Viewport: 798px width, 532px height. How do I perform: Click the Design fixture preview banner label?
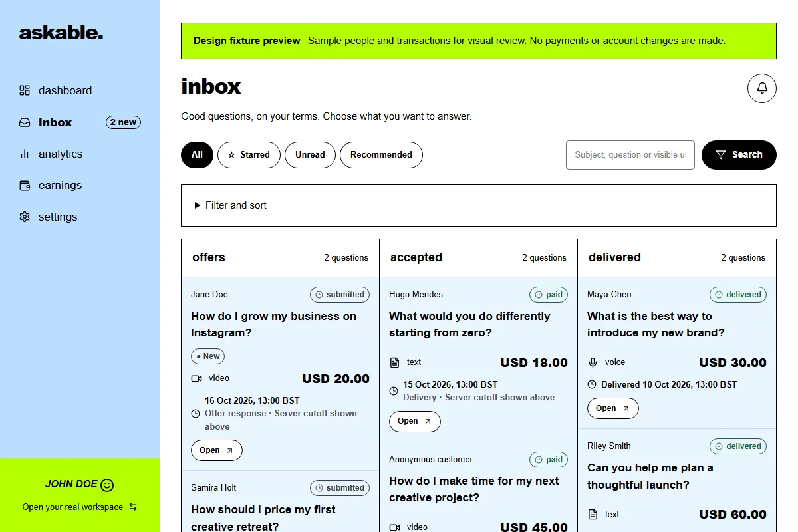pos(247,41)
